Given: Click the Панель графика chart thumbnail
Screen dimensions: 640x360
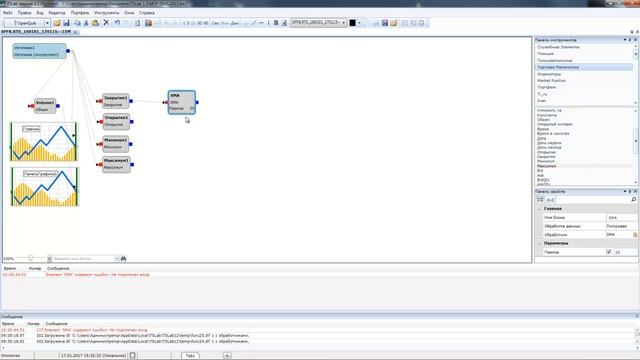Looking at the screenshot, I should coord(44,187).
